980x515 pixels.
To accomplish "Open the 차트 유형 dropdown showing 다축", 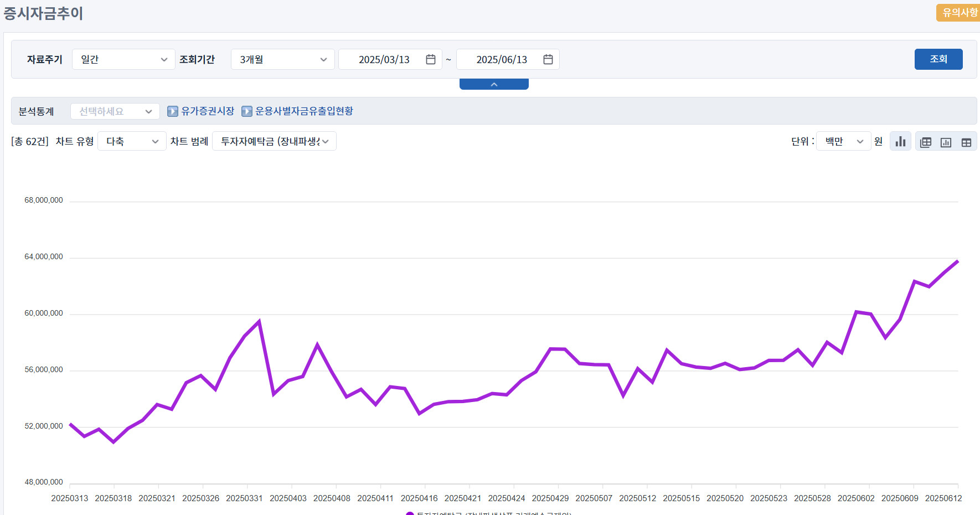I will [132, 141].
